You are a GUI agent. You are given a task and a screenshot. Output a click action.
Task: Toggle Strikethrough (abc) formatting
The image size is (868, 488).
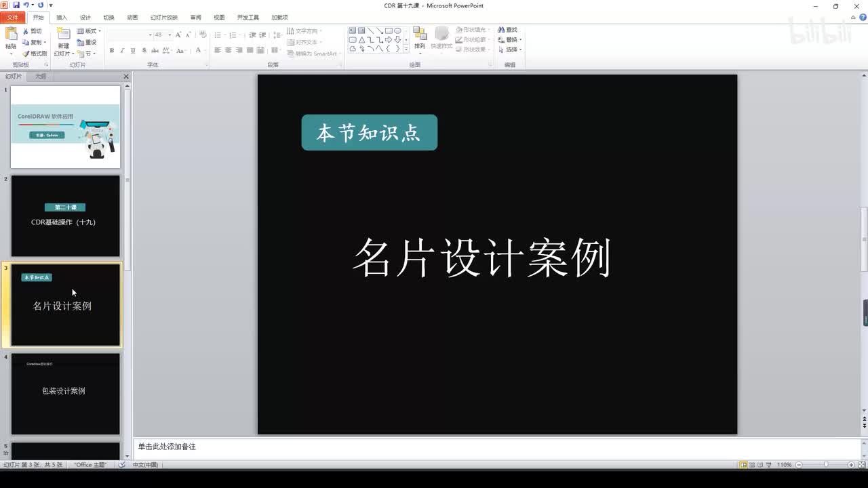(x=155, y=50)
